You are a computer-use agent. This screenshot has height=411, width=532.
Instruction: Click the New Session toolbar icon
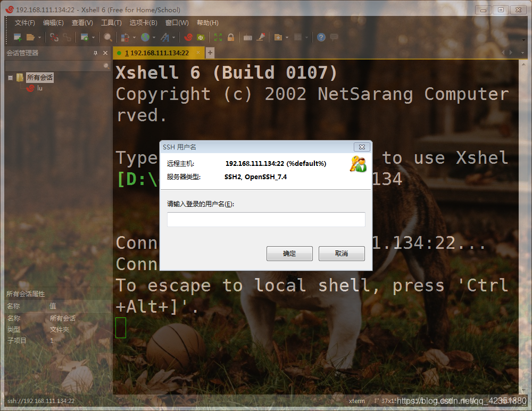pyautogui.click(x=18, y=37)
